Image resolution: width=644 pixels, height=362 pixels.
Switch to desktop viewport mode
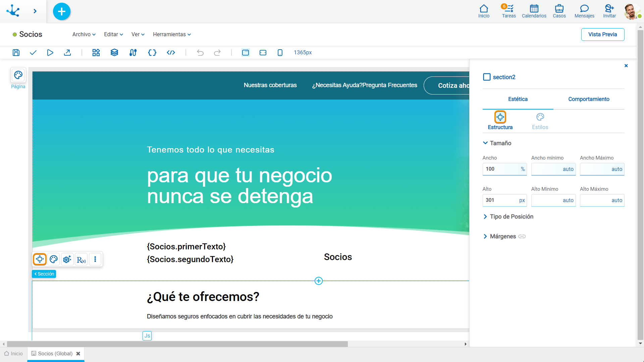click(246, 53)
